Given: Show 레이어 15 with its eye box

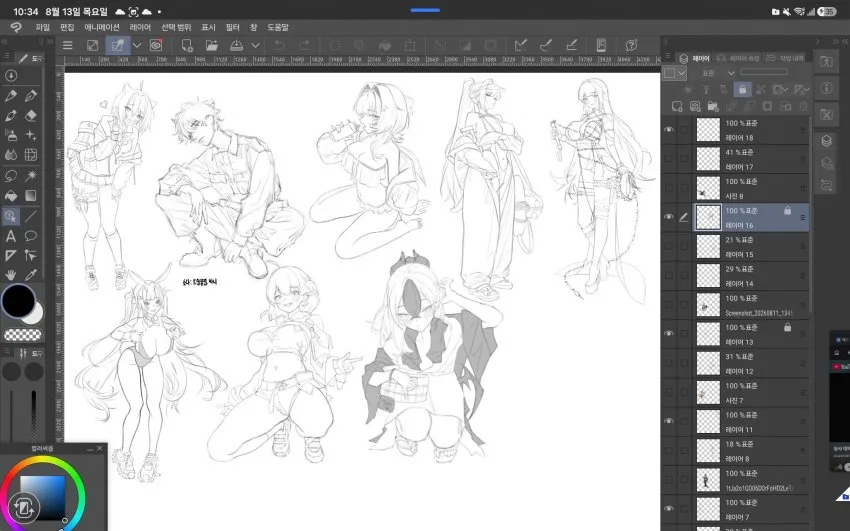Looking at the screenshot, I should pos(669,247).
